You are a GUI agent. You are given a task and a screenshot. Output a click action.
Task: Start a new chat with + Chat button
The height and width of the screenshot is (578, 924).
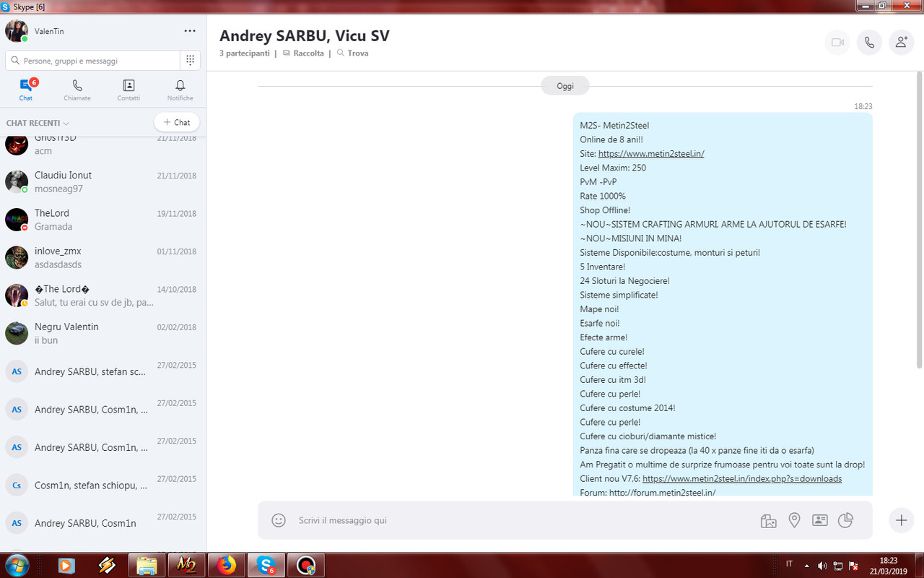point(177,122)
